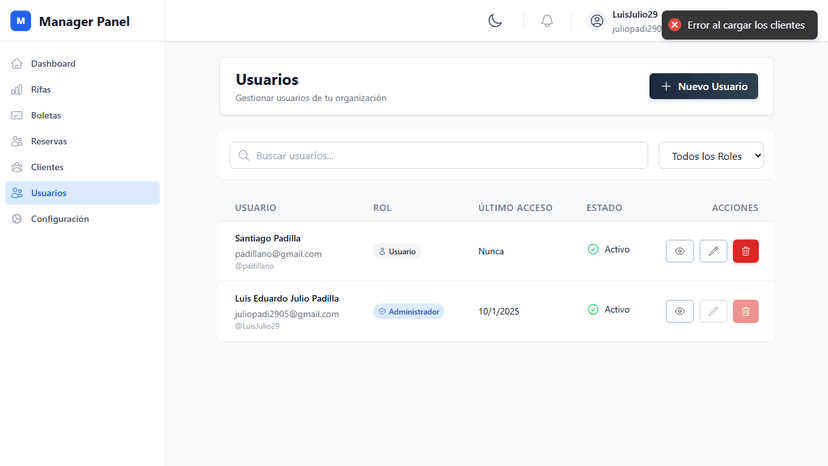
Task: Click the Manager Panel logo
Action: (x=20, y=21)
